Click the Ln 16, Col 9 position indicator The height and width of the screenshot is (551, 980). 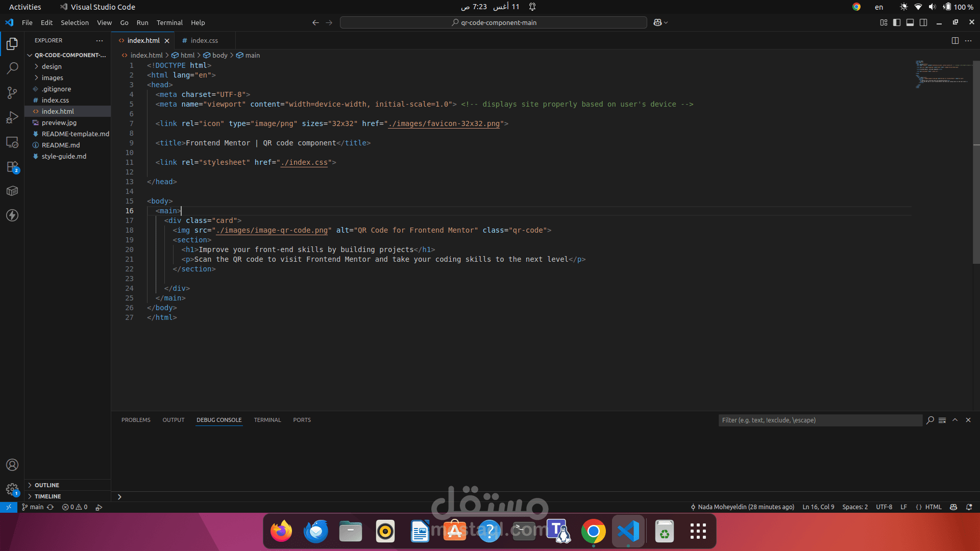point(818,507)
